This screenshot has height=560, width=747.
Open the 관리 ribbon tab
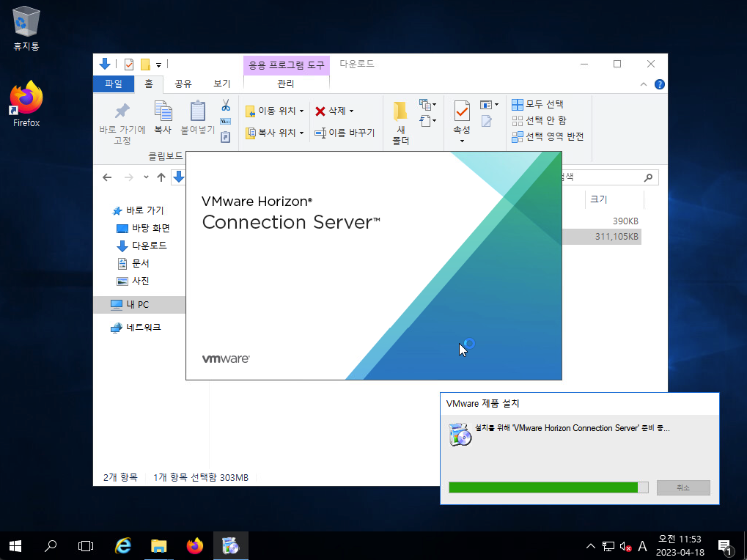pos(286,84)
